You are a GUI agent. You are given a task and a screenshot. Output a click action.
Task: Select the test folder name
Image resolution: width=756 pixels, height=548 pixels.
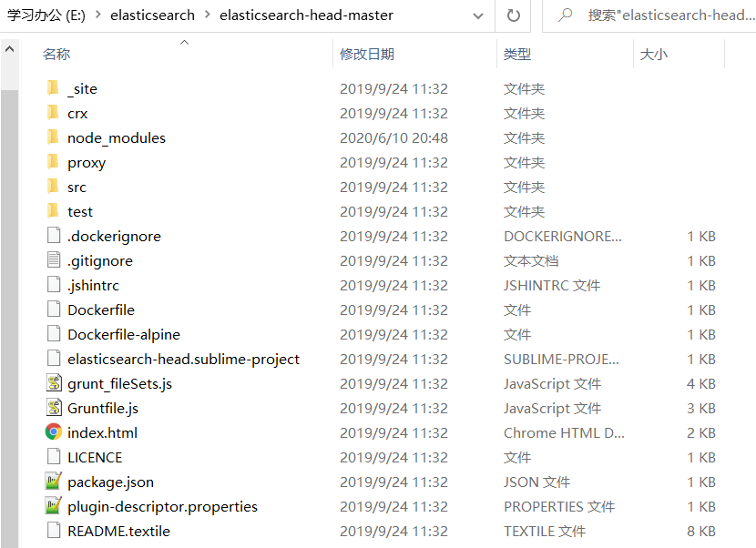click(x=80, y=211)
